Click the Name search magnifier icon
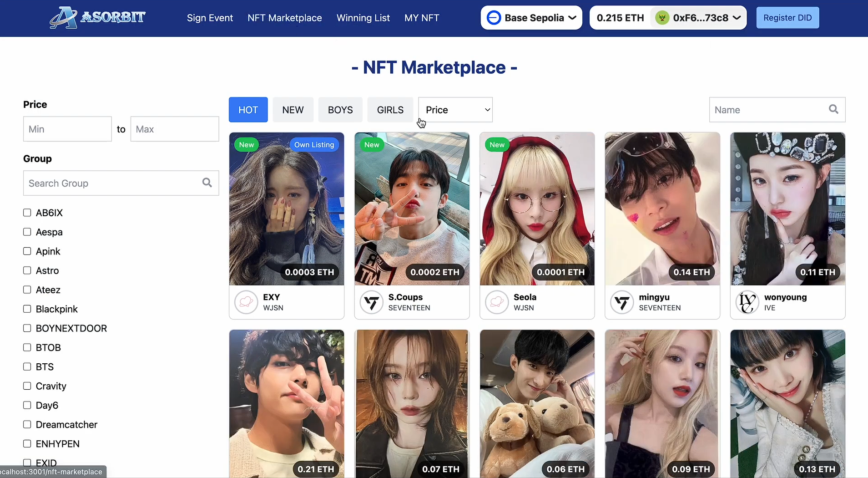The width and height of the screenshot is (868, 478). point(833,109)
